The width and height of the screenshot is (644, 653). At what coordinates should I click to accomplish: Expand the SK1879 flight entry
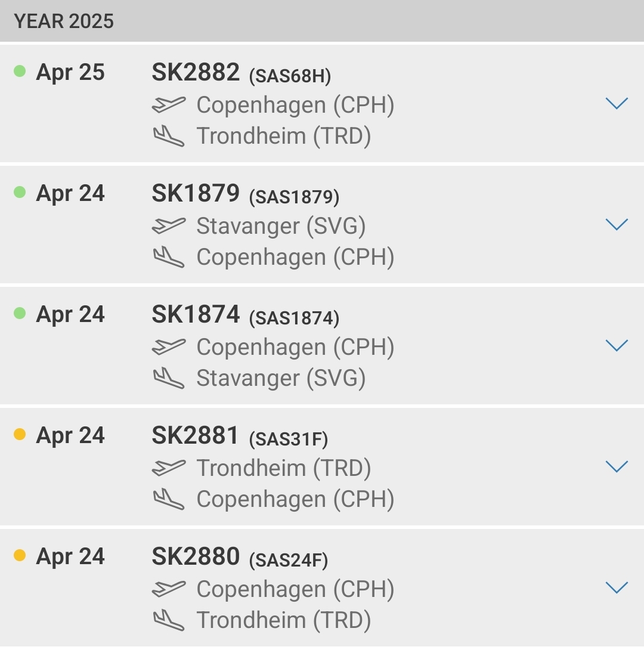[616, 225]
